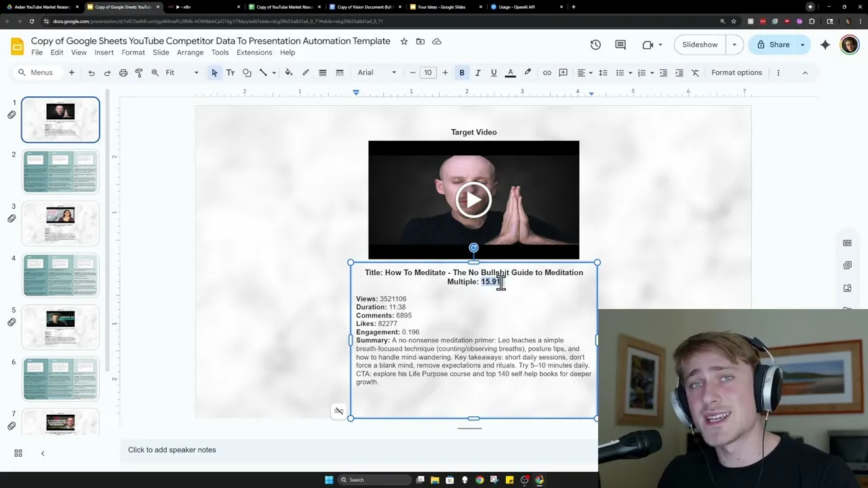The width and height of the screenshot is (868, 488).
Task: Open line and paragraph spacing
Action: [x=603, y=73]
